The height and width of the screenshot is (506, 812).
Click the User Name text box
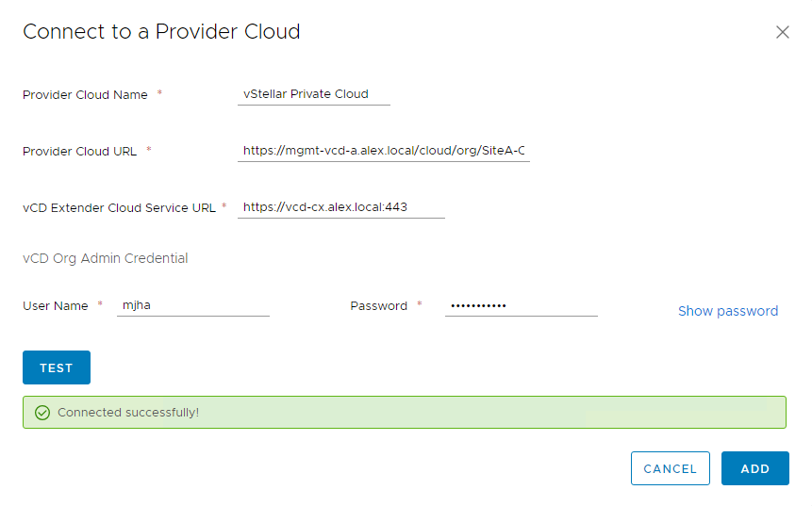[x=193, y=305]
